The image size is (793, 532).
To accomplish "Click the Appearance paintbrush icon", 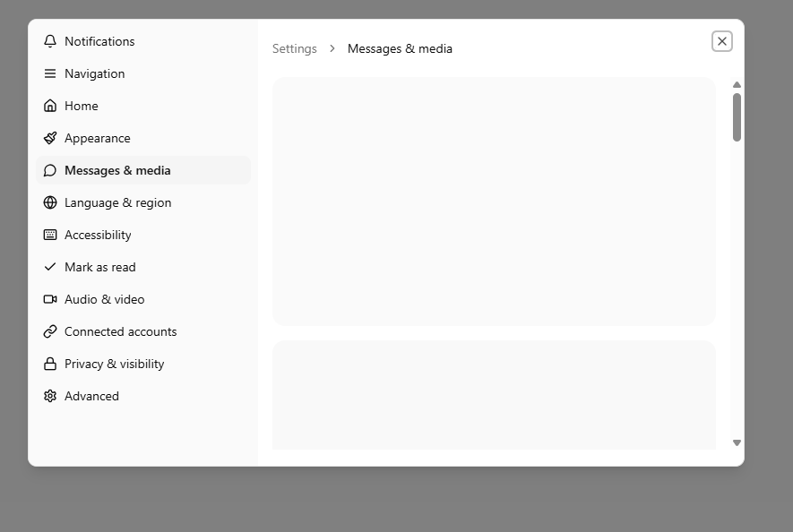I will pos(50,138).
